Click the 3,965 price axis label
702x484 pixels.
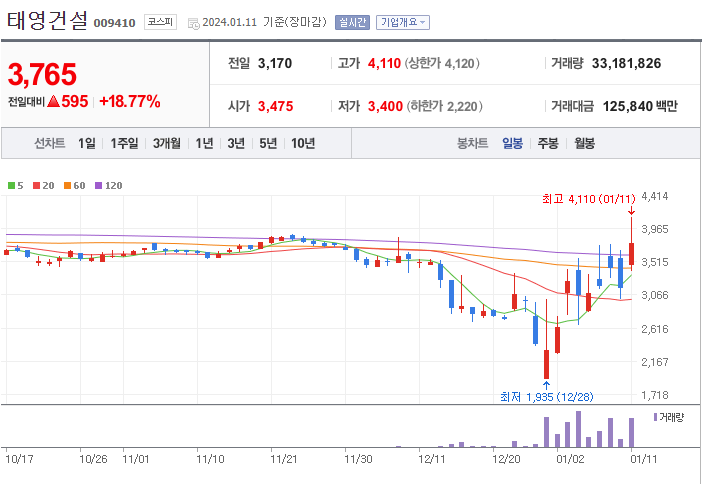[x=655, y=230]
